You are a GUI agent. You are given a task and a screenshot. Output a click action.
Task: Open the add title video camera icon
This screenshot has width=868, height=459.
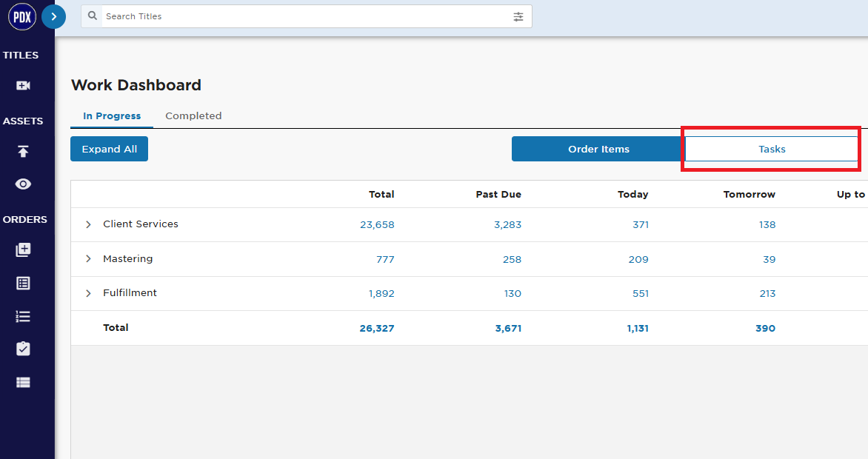(x=23, y=85)
